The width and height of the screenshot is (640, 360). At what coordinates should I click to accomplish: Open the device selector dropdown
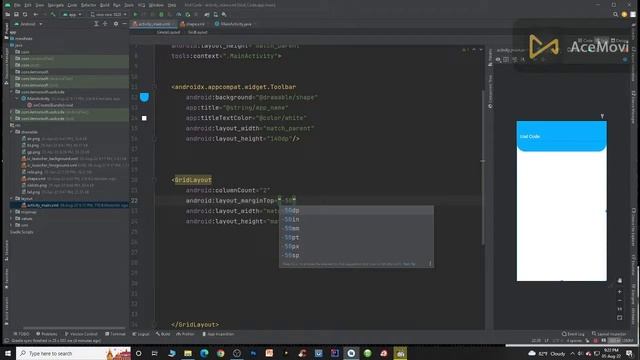coord(108,14)
